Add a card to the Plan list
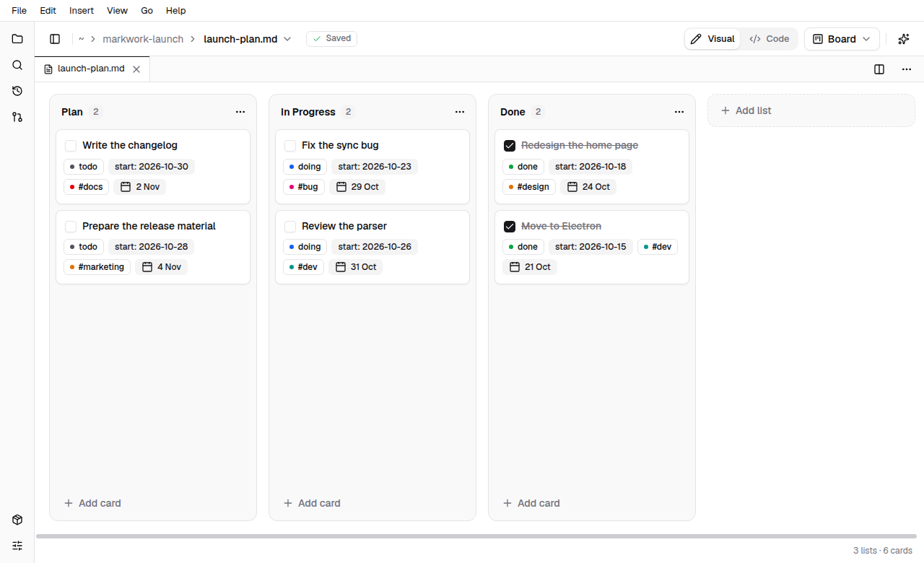924x563 pixels. pos(92,503)
